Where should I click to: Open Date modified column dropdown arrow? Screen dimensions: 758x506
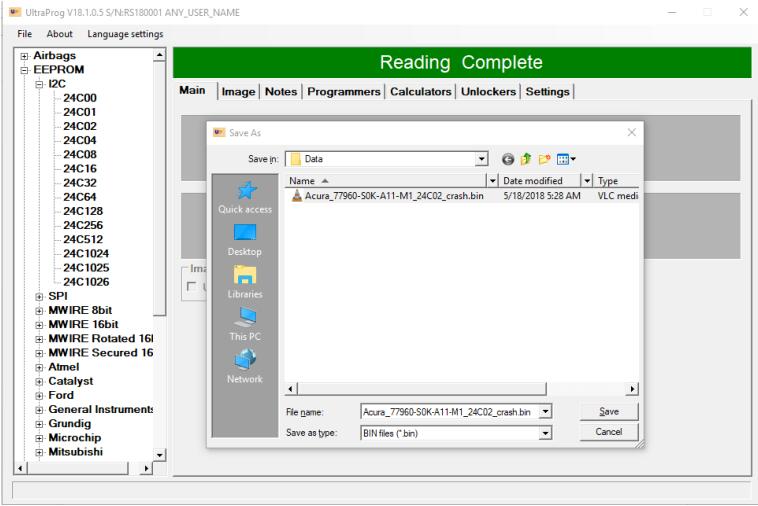tap(587, 181)
